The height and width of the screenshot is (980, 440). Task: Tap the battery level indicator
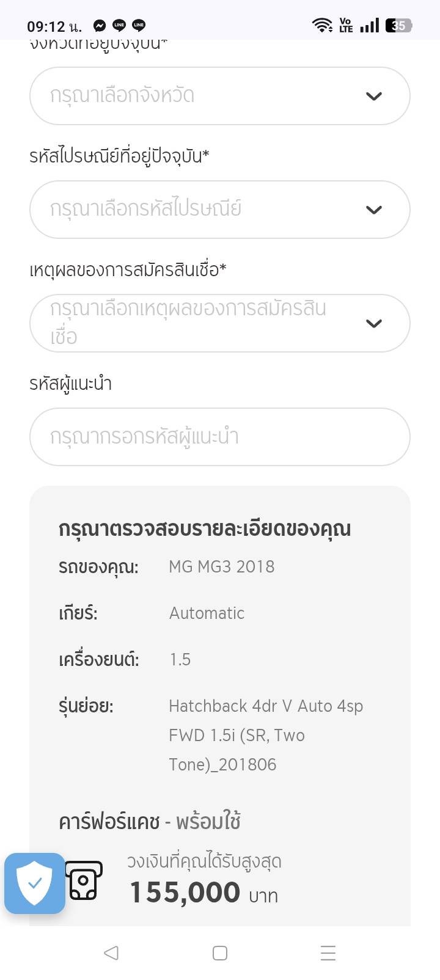click(399, 26)
